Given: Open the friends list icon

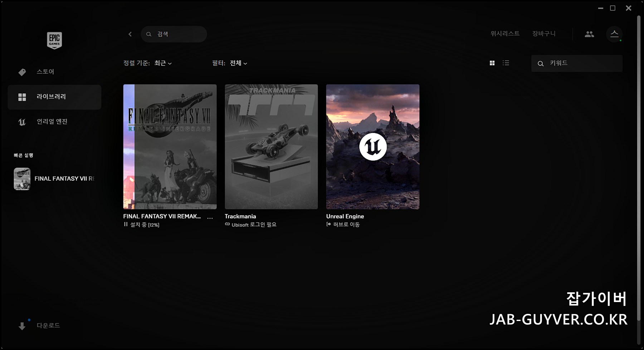Looking at the screenshot, I should pos(589,34).
